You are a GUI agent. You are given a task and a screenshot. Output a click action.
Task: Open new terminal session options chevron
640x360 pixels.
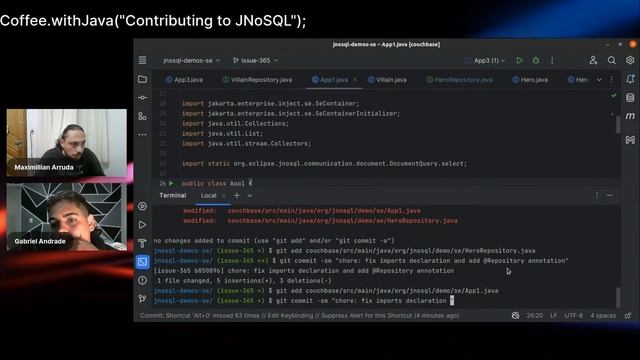250,196
